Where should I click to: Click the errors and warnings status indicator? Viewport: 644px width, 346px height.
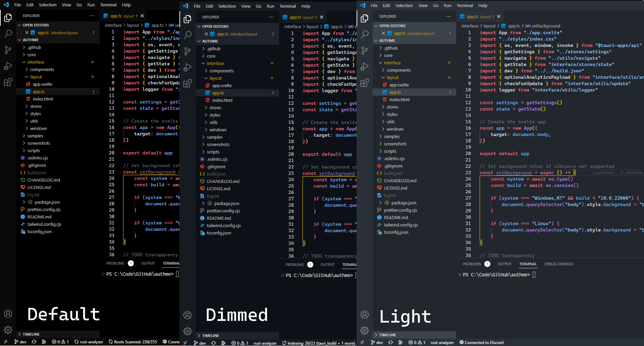60,342
